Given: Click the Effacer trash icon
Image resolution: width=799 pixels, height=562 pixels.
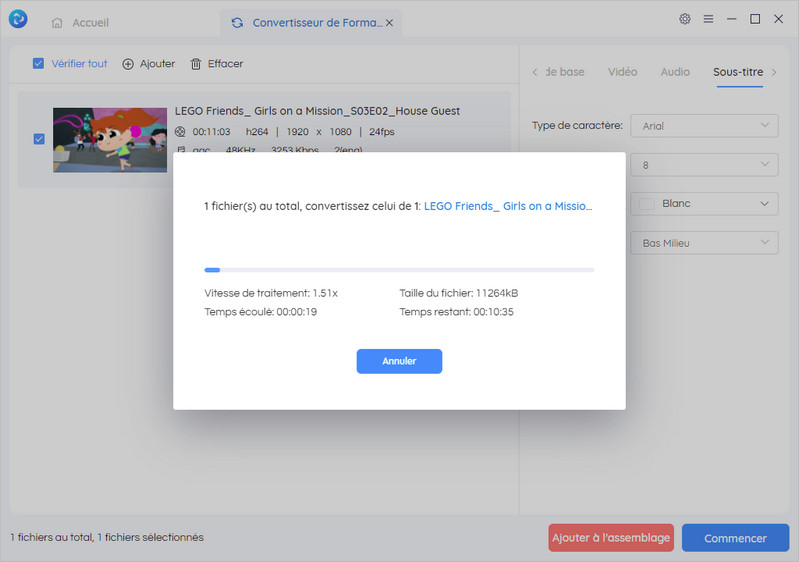Looking at the screenshot, I should tap(196, 64).
